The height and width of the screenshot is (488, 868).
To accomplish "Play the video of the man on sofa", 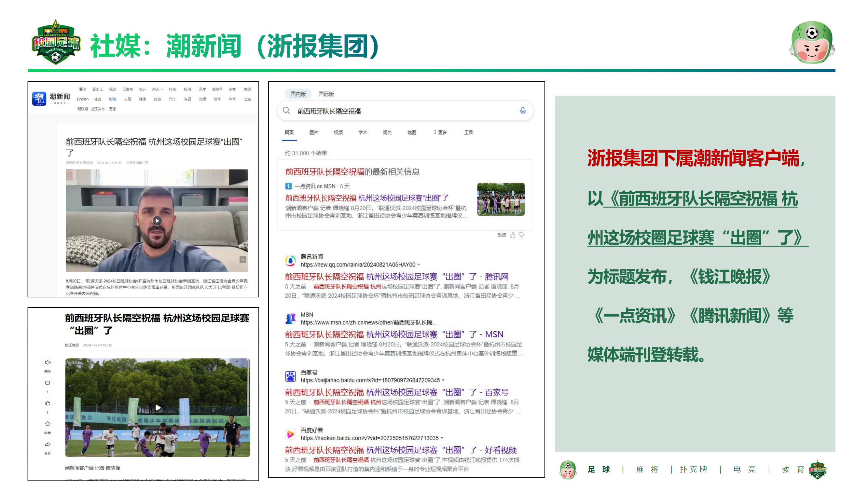I will [157, 221].
